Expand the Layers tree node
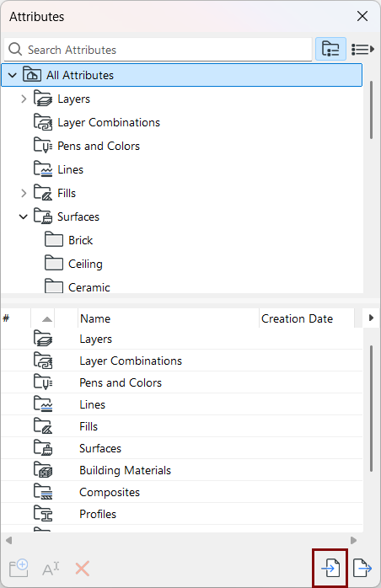Image resolution: width=381 pixels, height=588 pixels. (x=24, y=99)
